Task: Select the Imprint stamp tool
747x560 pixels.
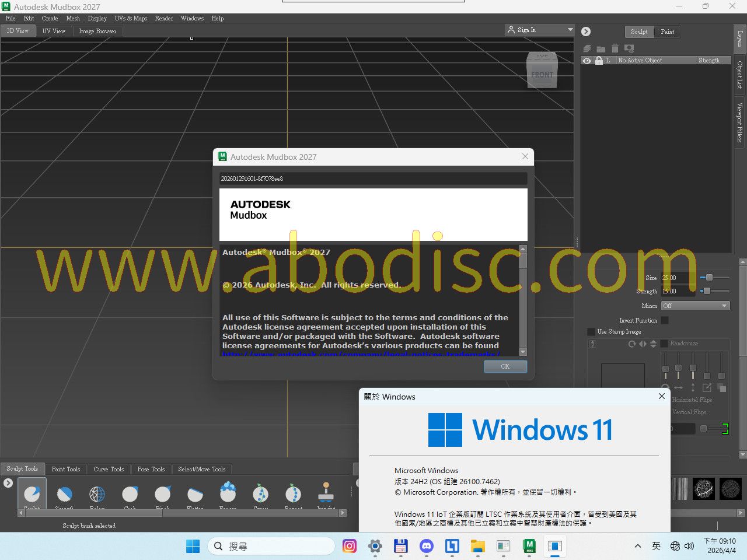Action: click(x=326, y=493)
